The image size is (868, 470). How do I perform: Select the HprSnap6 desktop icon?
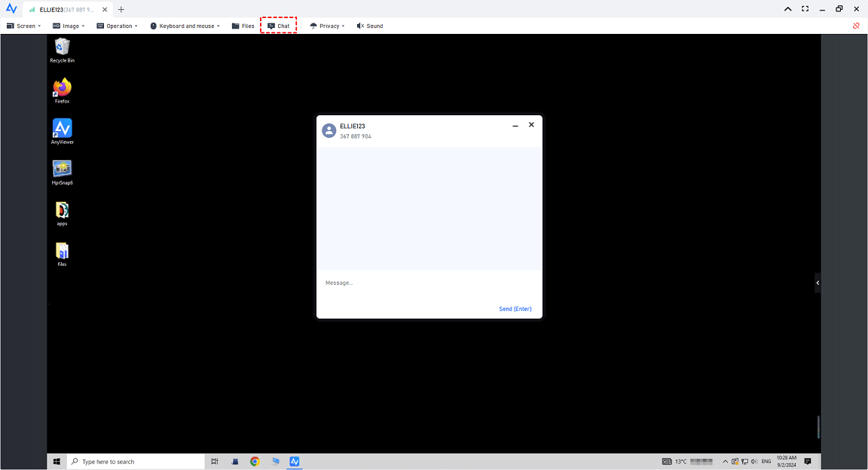[x=62, y=172]
